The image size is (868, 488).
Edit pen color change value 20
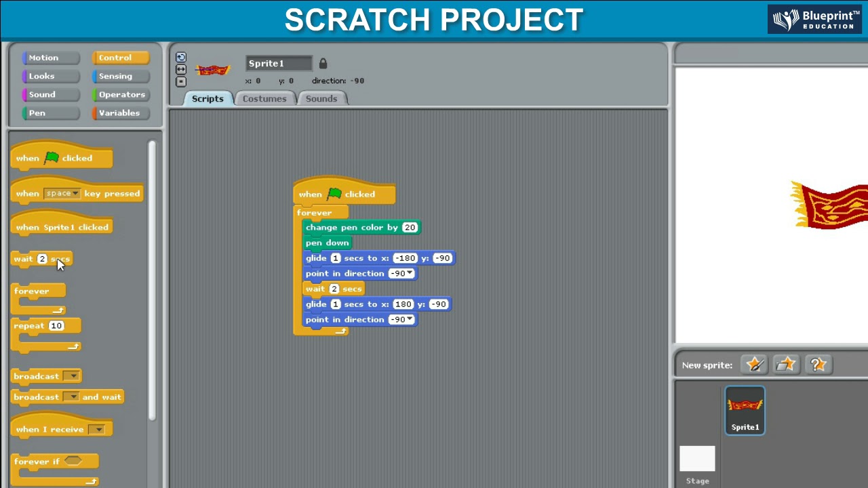pos(410,228)
